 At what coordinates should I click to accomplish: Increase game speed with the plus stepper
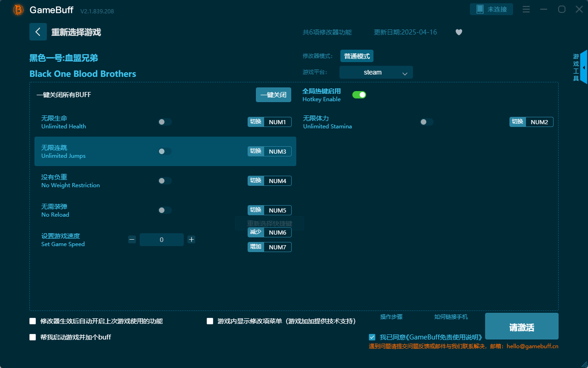pyautogui.click(x=191, y=239)
